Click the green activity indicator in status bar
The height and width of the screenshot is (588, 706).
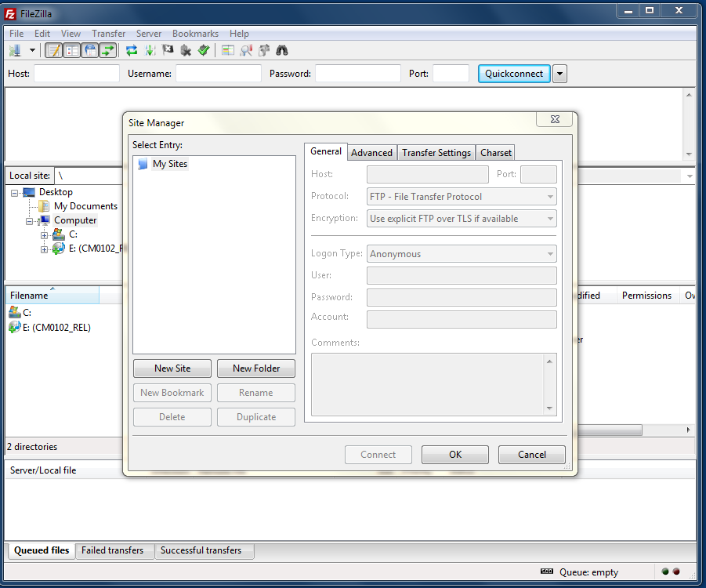665,572
